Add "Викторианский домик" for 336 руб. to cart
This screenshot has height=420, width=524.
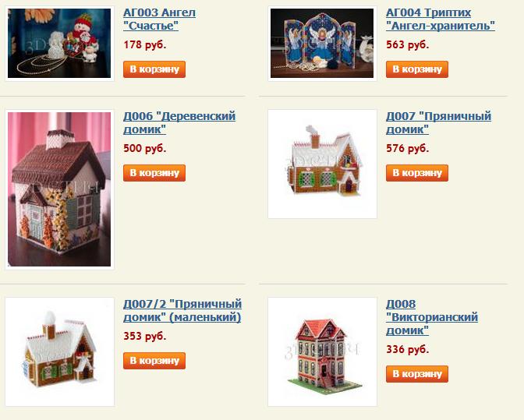(416, 374)
